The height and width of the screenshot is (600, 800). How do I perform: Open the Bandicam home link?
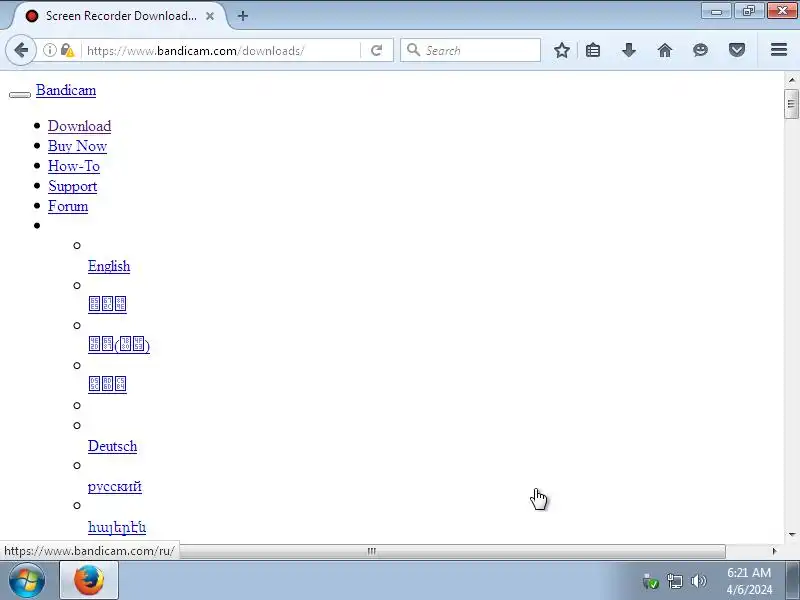tap(66, 90)
